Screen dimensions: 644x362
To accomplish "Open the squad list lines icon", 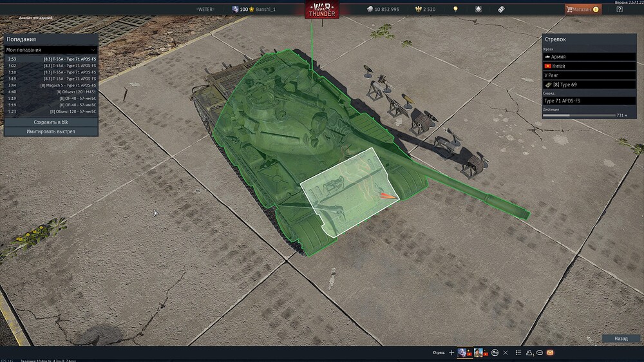I will coord(518,352).
